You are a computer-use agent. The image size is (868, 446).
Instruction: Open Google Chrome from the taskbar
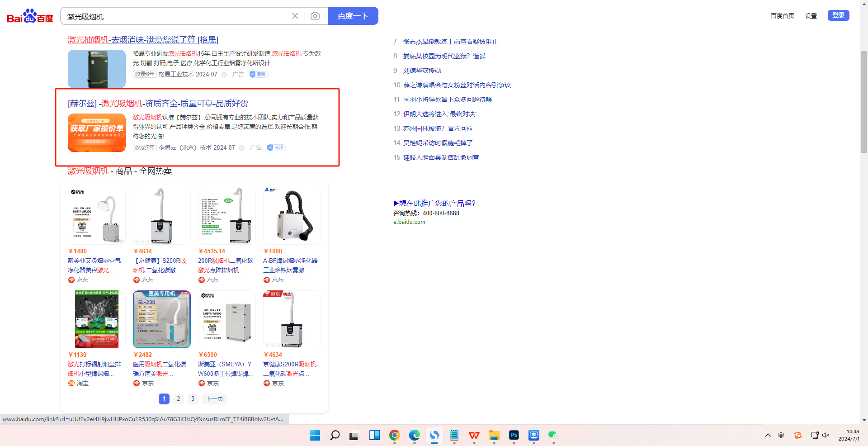click(x=394, y=436)
